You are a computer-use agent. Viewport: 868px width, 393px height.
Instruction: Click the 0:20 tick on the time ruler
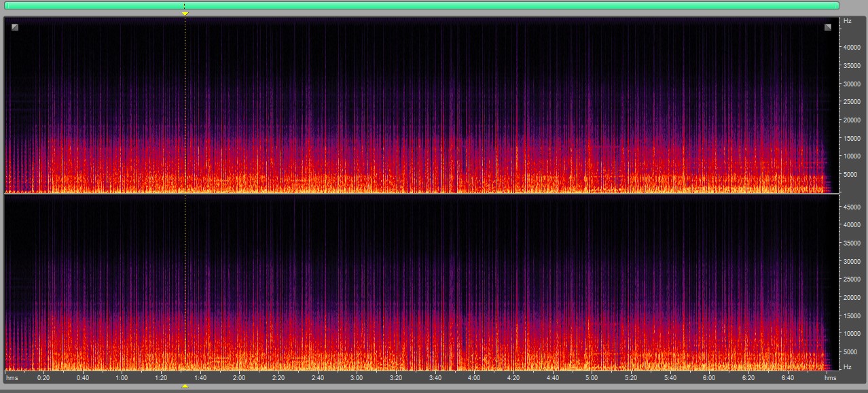(x=43, y=377)
